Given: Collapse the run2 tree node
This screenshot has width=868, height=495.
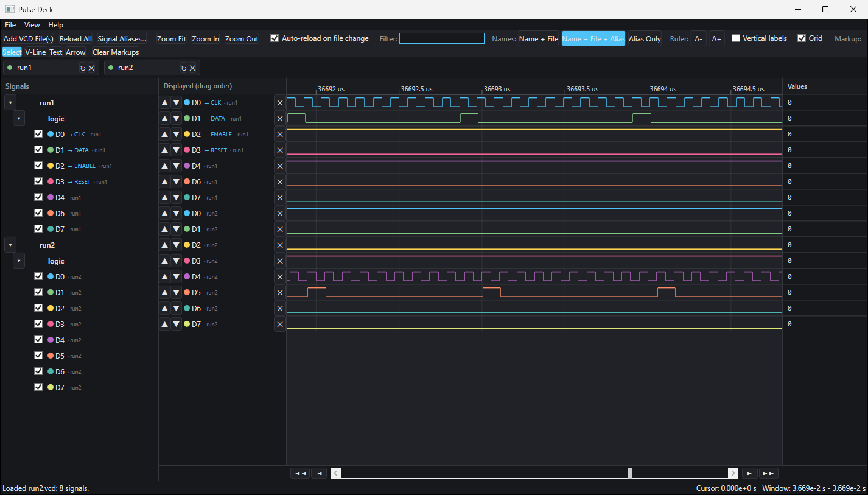Looking at the screenshot, I should click(x=10, y=245).
